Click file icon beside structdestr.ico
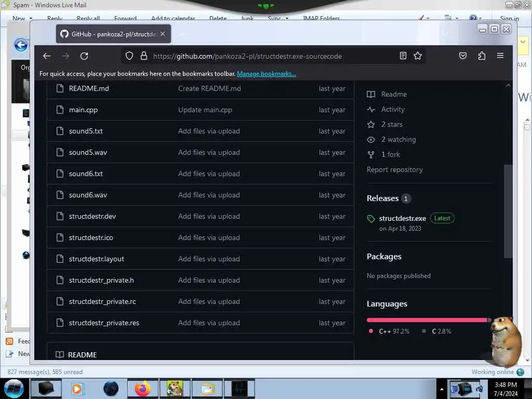Image resolution: width=532 pixels, height=399 pixels. coord(60,237)
